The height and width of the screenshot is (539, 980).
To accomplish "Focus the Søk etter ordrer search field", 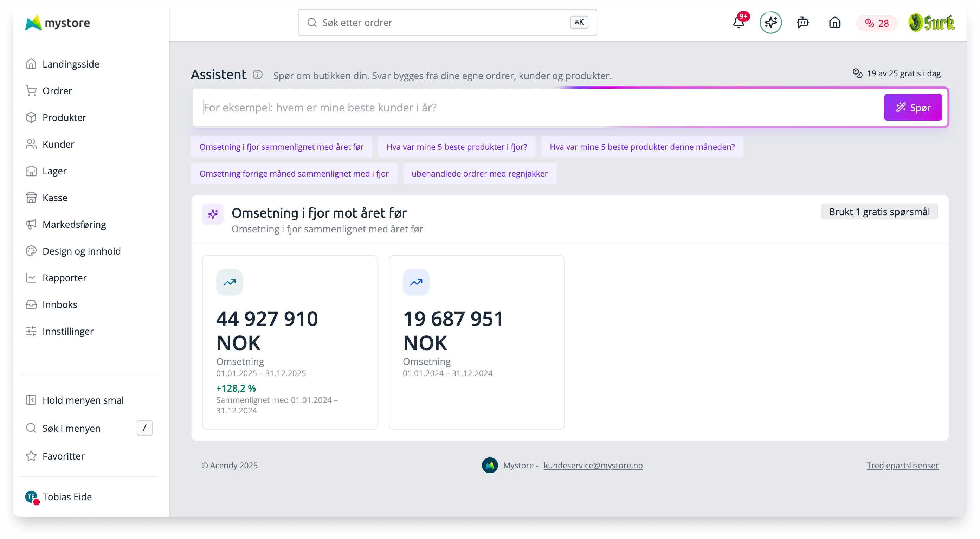I will 447,23.
